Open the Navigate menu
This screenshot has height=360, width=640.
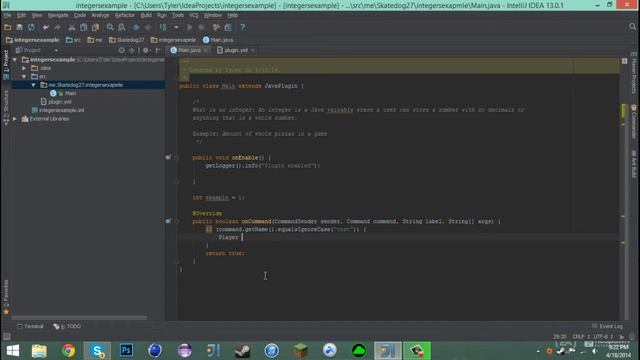pyautogui.click(x=58, y=15)
